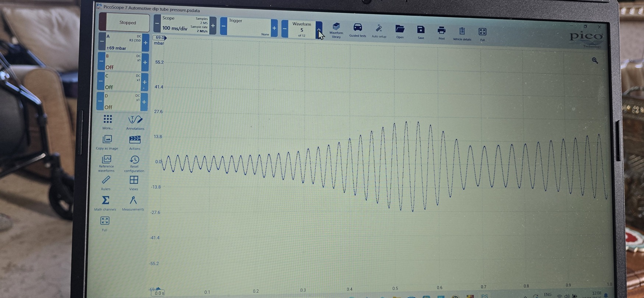644x298 pixels.
Task: Click the Save disk icon
Action: [421, 32]
